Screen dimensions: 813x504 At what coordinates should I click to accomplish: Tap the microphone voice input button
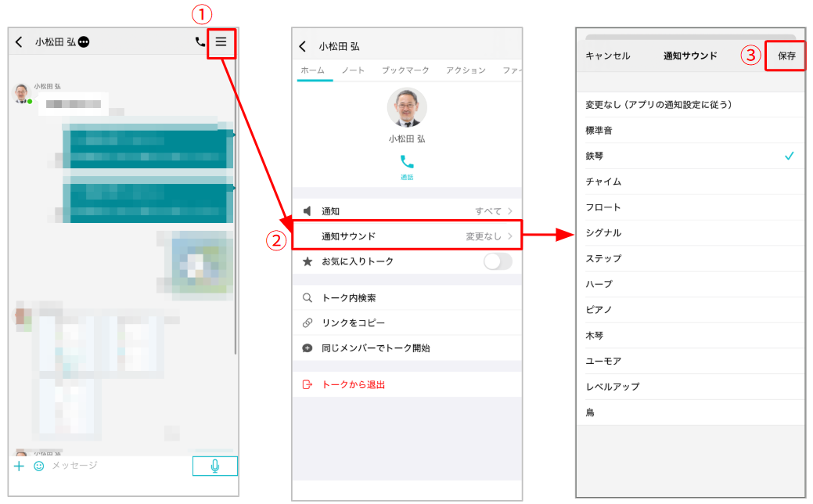[215, 466]
